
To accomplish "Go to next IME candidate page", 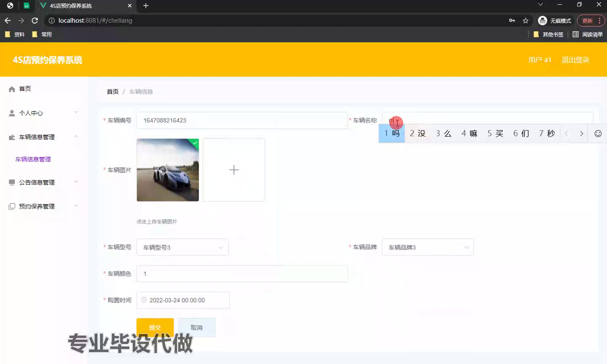I will [582, 134].
